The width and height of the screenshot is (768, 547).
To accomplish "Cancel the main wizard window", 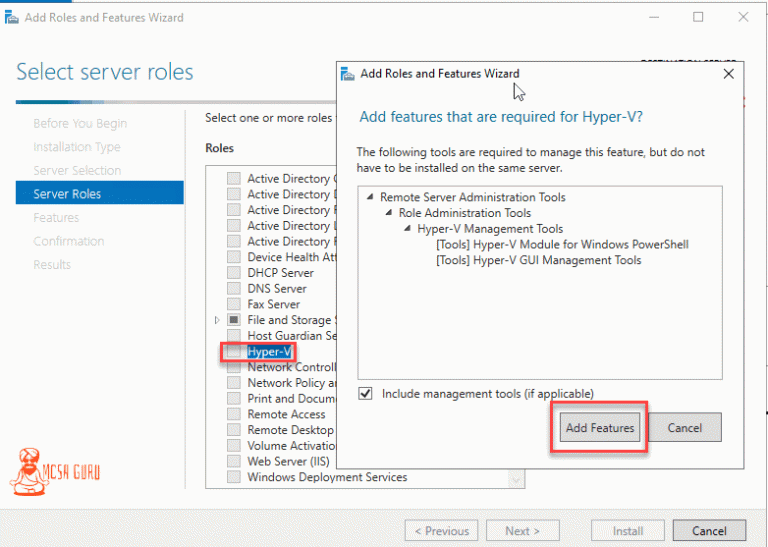I will [709, 530].
